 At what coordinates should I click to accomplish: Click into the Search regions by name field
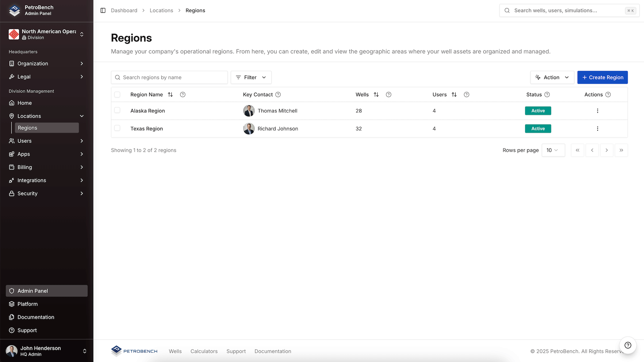pos(169,77)
